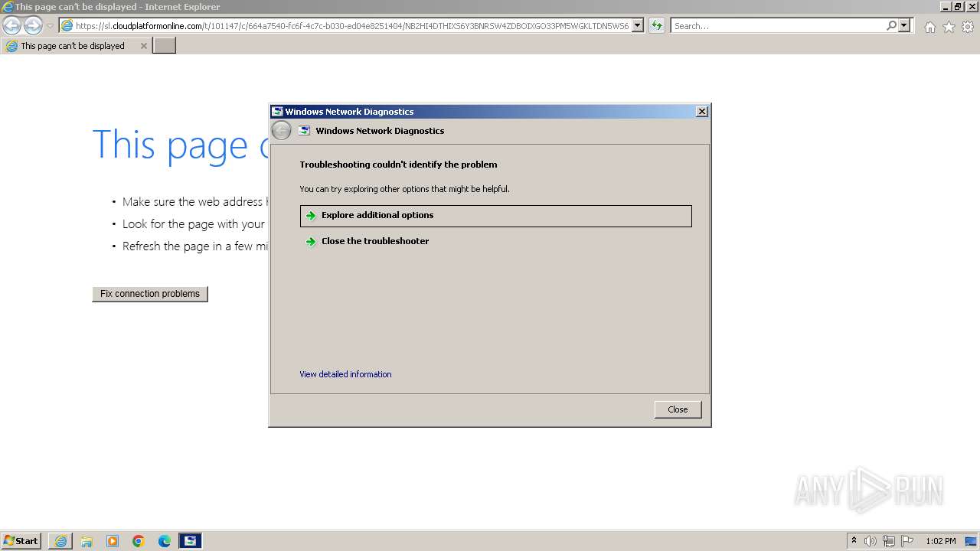Click Internet Explorer title bar icon
Image resolution: width=980 pixels, height=551 pixels.
click(7, 7)
